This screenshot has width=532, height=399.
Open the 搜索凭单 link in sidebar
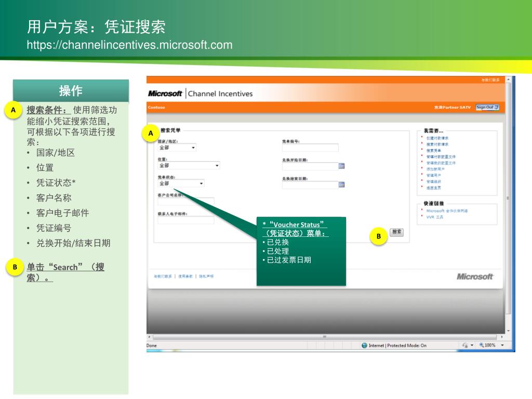point(434,150)
